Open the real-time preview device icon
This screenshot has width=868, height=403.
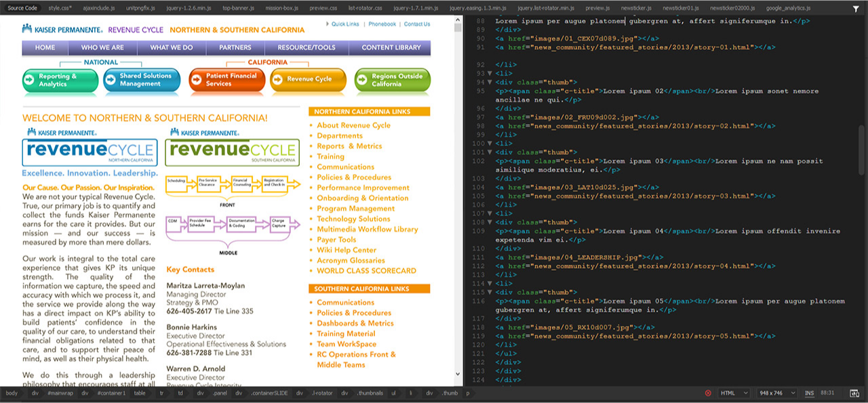pos(854,393)
